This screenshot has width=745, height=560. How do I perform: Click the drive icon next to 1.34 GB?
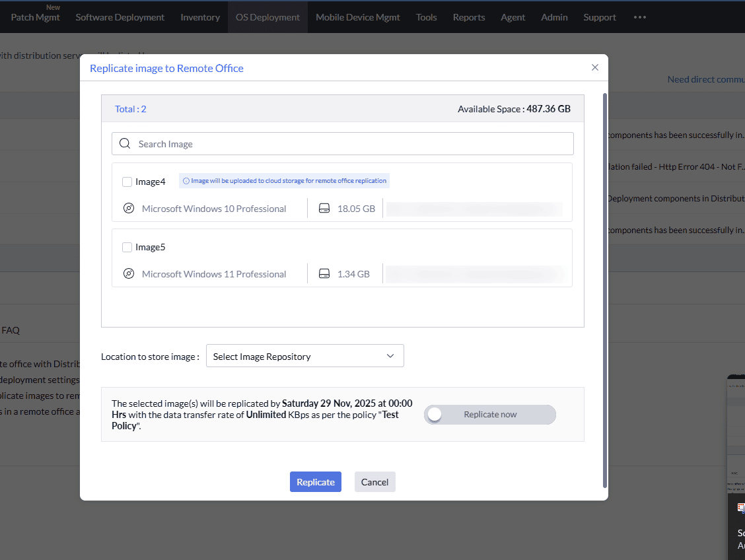tap(324, 274)
